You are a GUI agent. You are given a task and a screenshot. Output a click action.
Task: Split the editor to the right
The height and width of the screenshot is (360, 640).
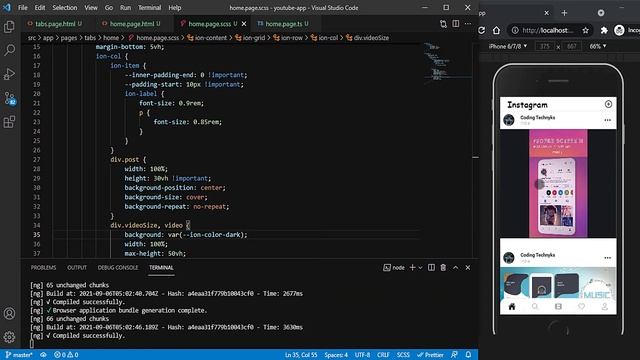tap(456, 24)
